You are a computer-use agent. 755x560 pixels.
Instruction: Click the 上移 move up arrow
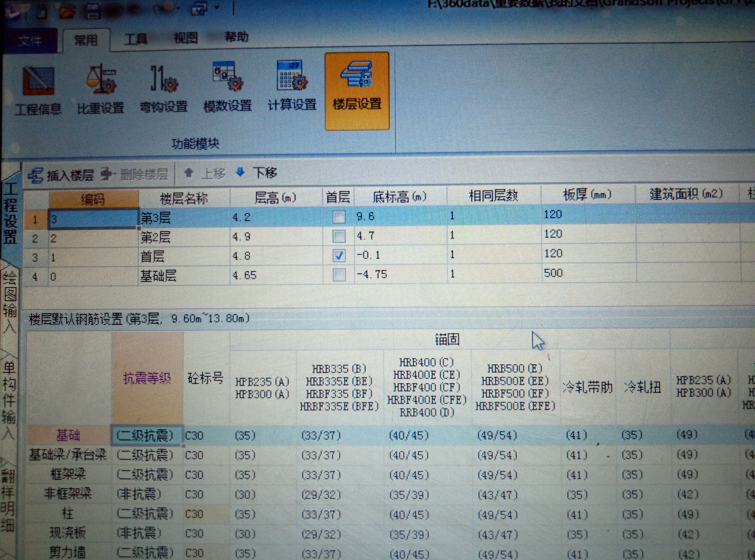[x=205, y=174]
